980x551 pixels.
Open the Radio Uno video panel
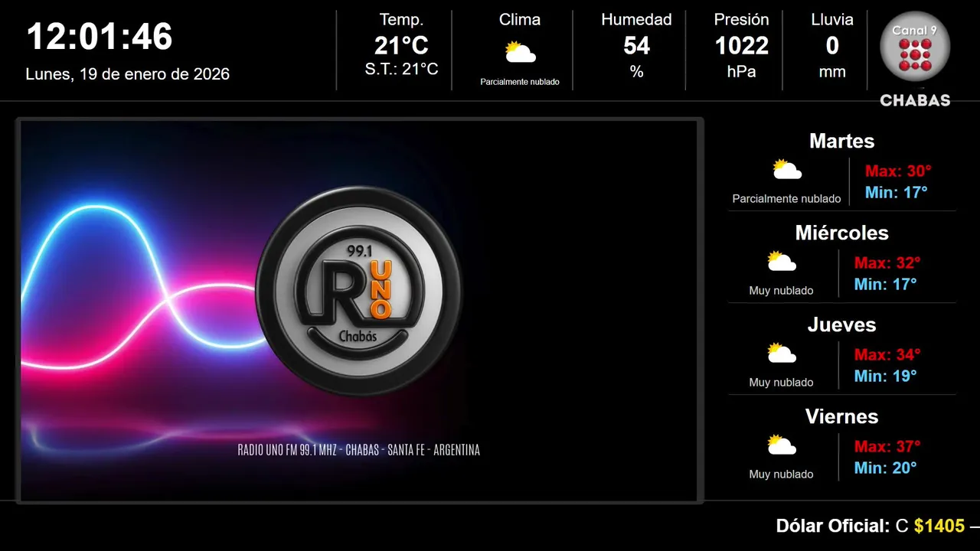(x=359, y=311)
